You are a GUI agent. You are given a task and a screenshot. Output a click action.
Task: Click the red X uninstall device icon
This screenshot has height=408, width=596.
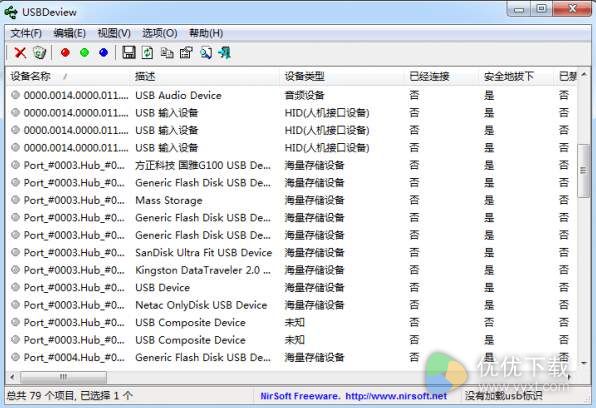[20, 53]
